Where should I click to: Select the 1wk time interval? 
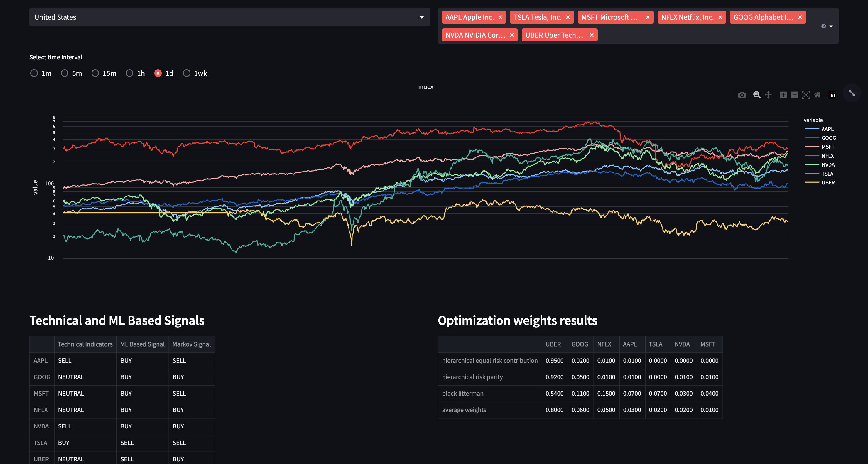pyautogui.click(x=186, y=73)
